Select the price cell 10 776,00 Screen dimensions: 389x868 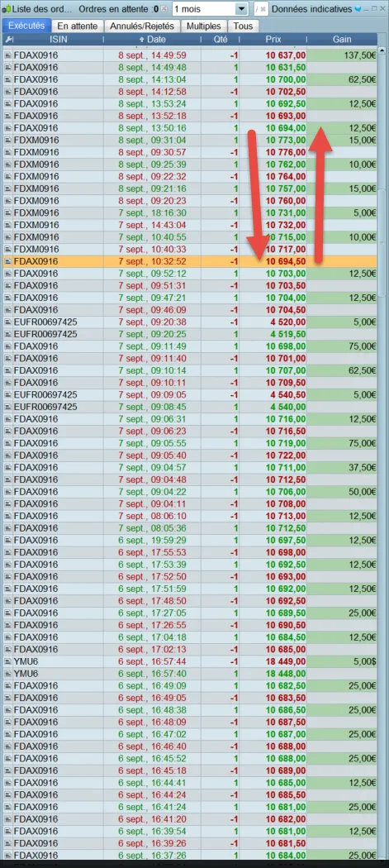[x=273, y=152]
